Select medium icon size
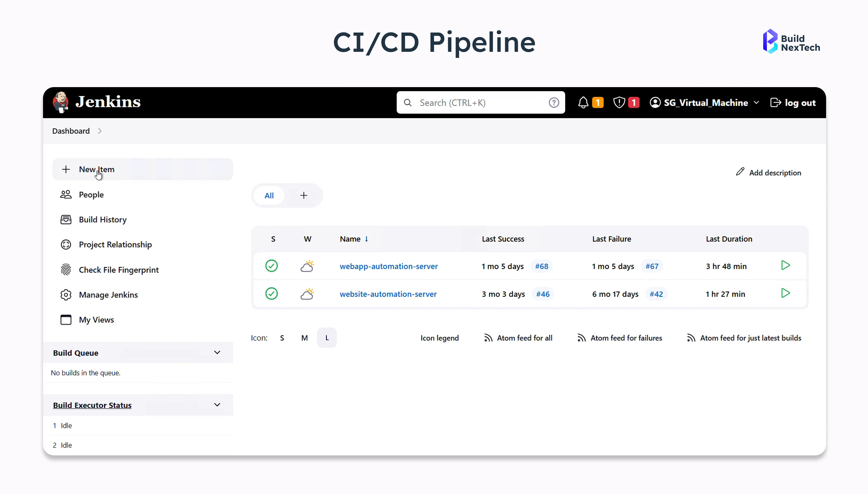 [x=304, y=338]
